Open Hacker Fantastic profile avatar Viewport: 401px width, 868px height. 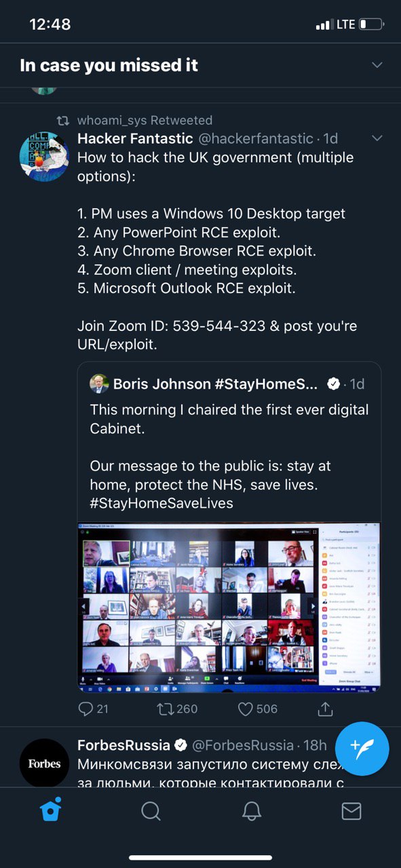pos(44,157)
